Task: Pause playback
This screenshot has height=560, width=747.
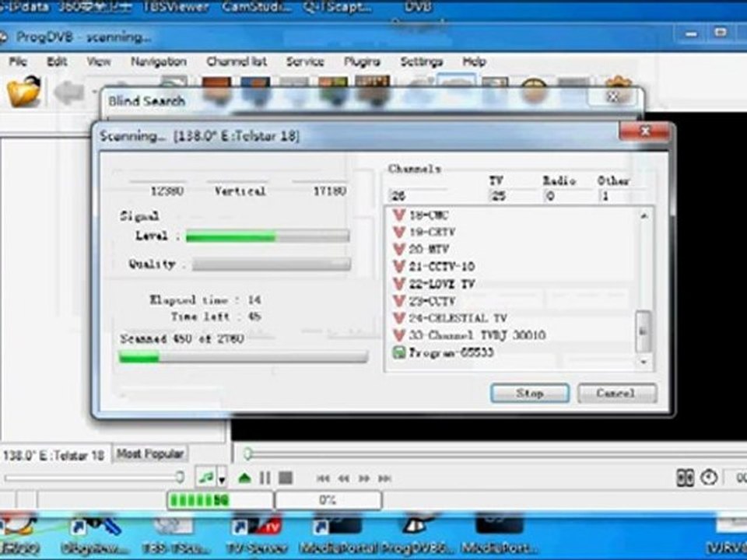Action: coord(265,478)
